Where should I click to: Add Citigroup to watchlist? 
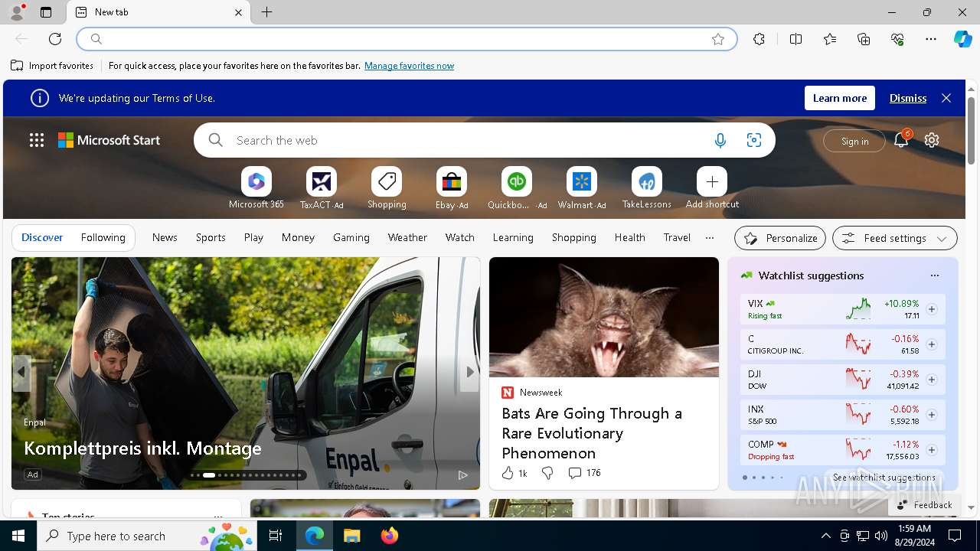932,344
